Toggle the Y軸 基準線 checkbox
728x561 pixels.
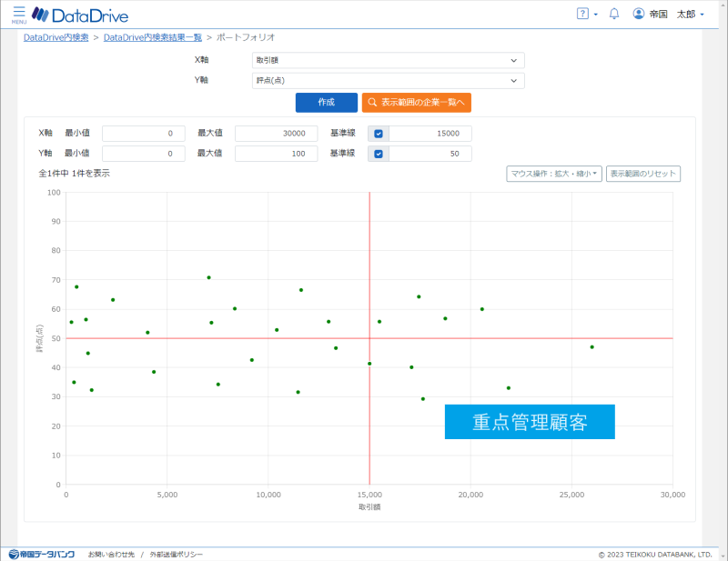[x=379, y=154]
